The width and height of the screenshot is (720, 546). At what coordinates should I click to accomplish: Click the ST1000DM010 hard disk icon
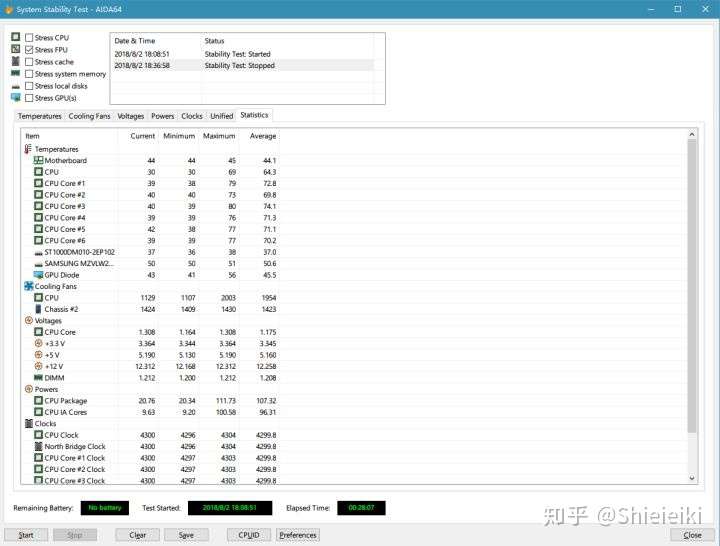[x=39, y=253]
